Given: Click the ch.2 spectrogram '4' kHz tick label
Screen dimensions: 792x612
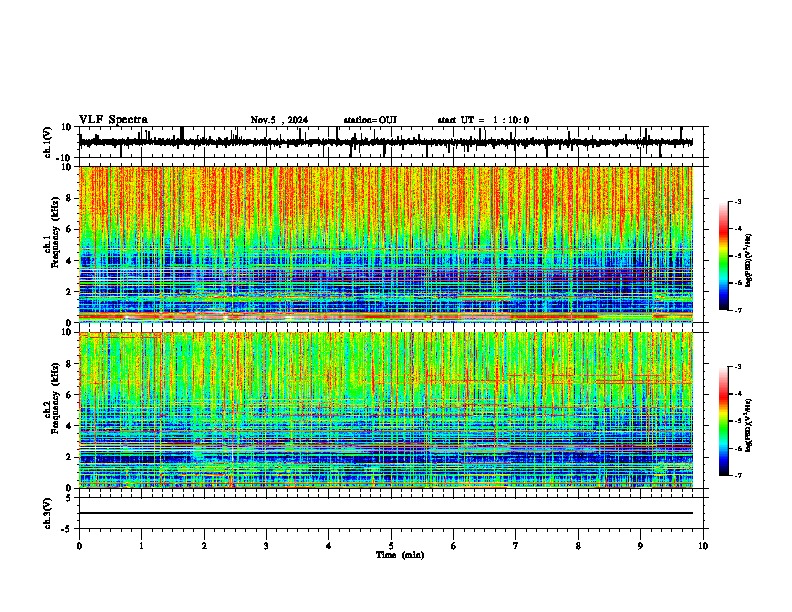Looking at the screenshot, I should click(x=69, y=427).
